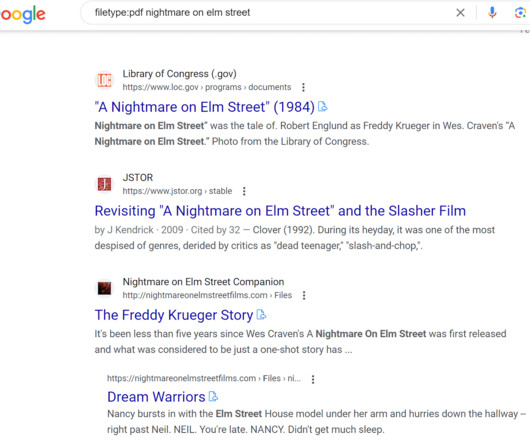This screenshot has width=530, height=442.
Task: Click the nightmareonelmstreetfilms.com Files ni... URL
Action: [x=204, y=378]
